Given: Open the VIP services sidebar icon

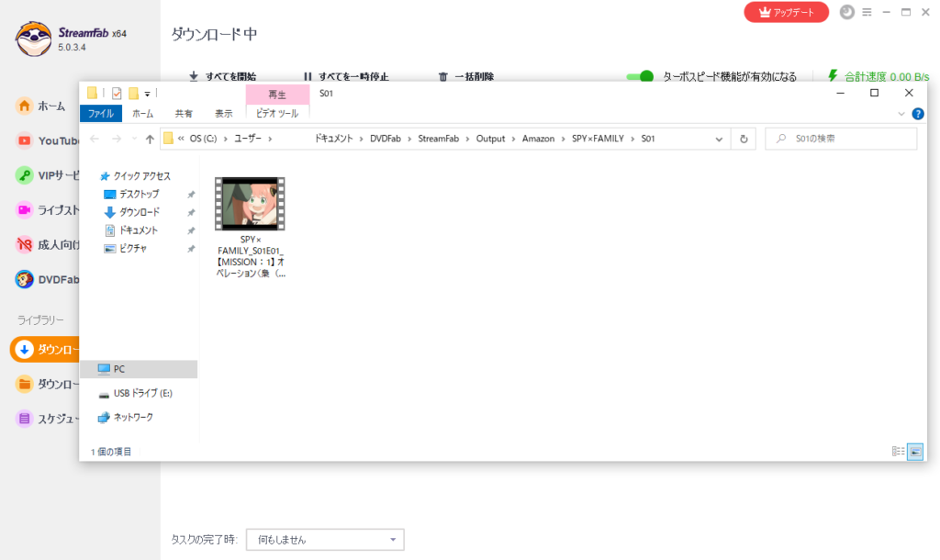Looking at the screenshot, I should click(x=25, y=175).
